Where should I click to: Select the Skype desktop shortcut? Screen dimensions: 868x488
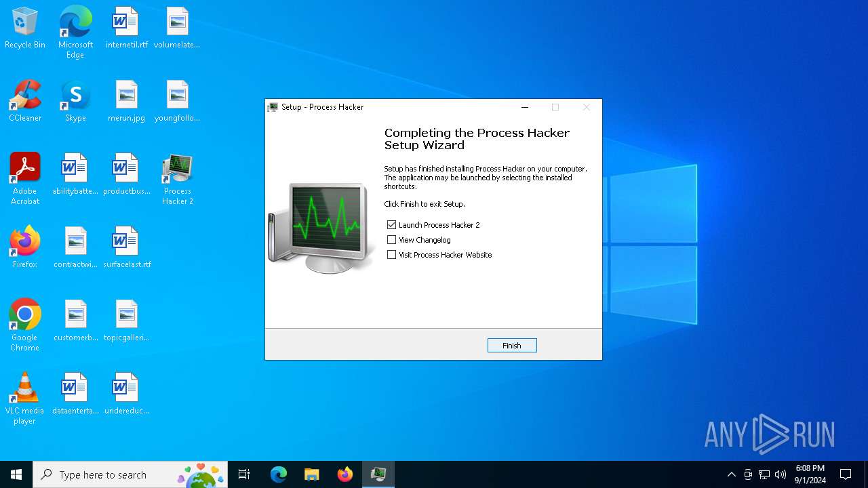click(x=75, y=102)
